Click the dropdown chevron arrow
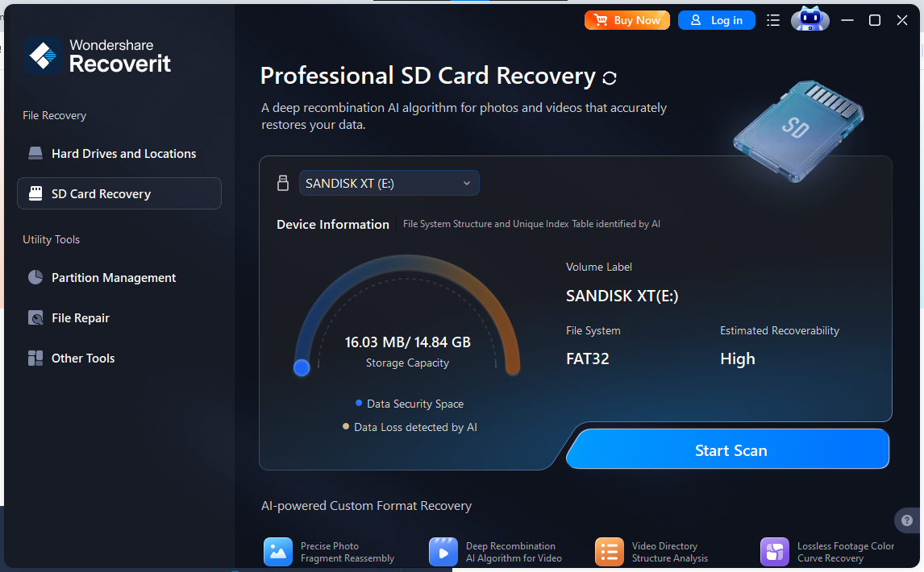Image resolution: width=924 pixels, height=572 pixels. (467, 183)
